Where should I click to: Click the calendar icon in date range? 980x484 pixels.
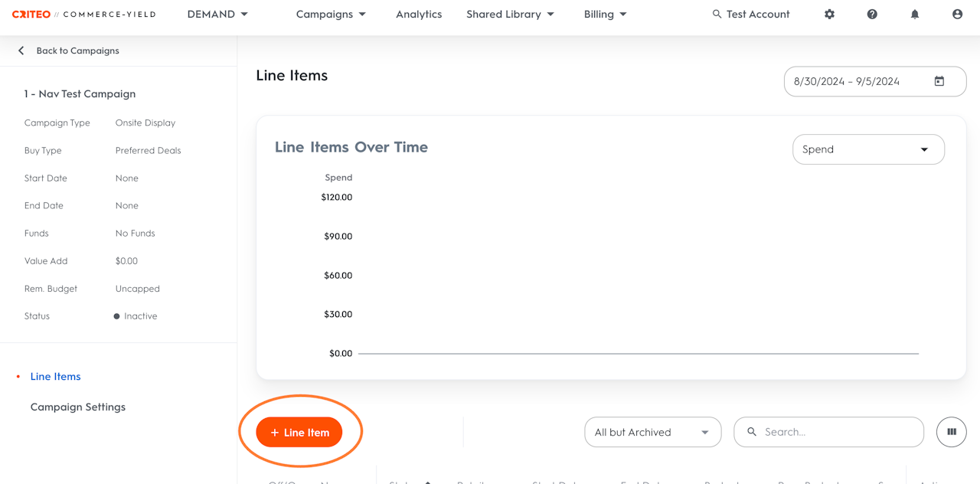tap(939, 81)
